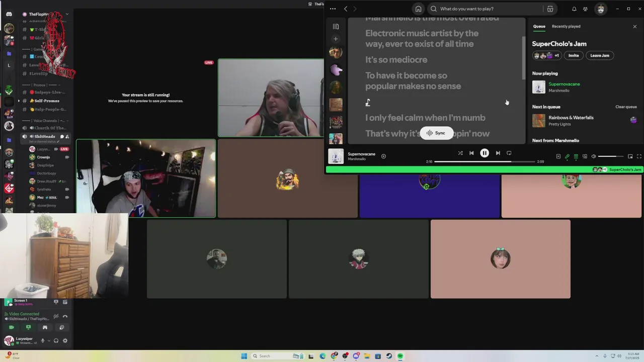This screenshot has width=644, height=362.
Task: Open Discord user settings gear
Action: click(x=65, y=340)
